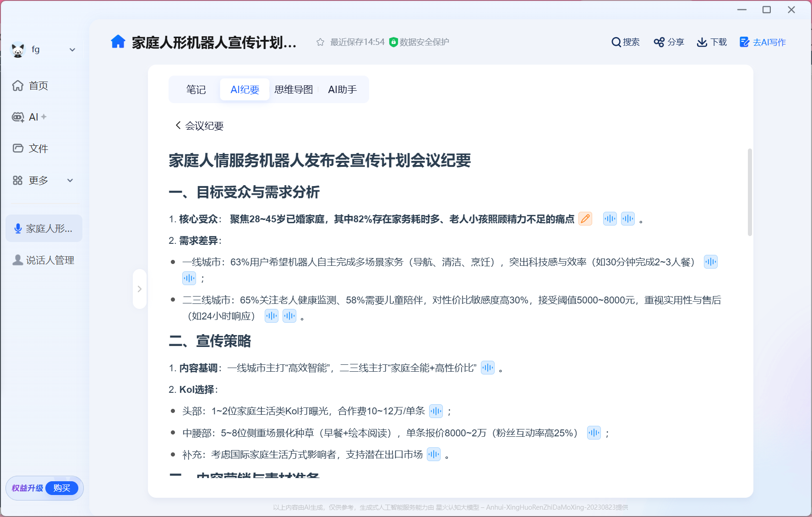Play audio clip after 中腰部 line

[594, 433]
